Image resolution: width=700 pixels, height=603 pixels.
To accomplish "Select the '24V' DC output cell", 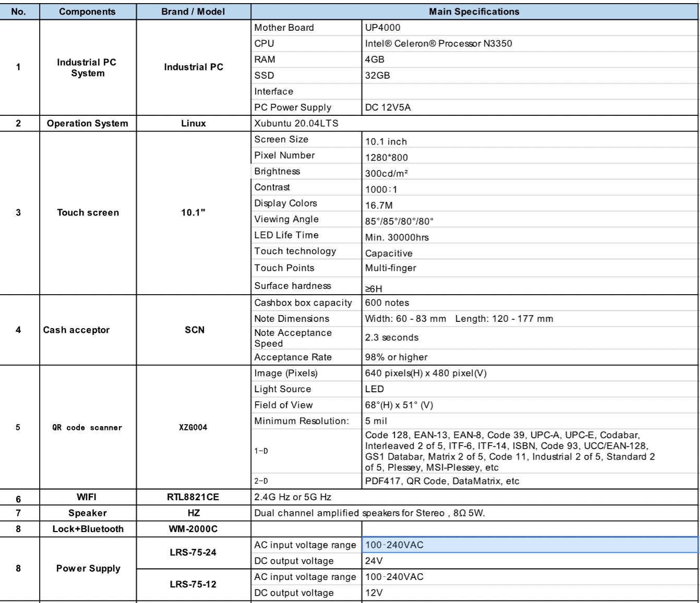I will [x=530, y=561].
